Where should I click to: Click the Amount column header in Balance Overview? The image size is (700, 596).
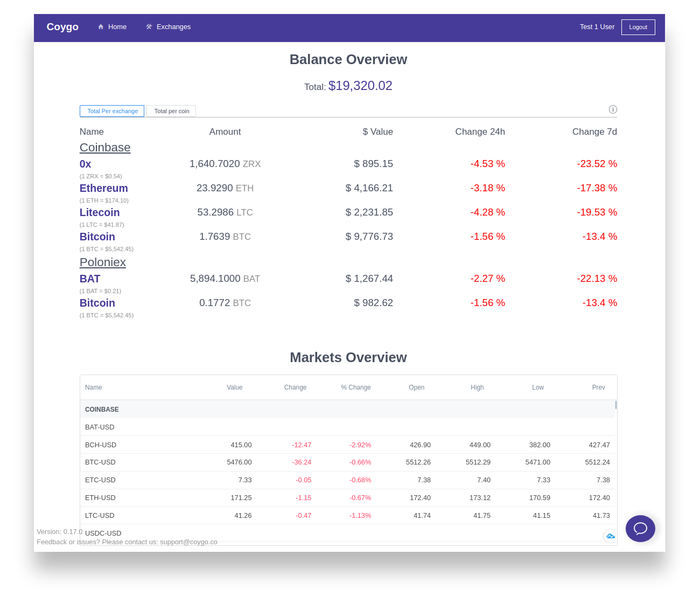coord(225,131)
